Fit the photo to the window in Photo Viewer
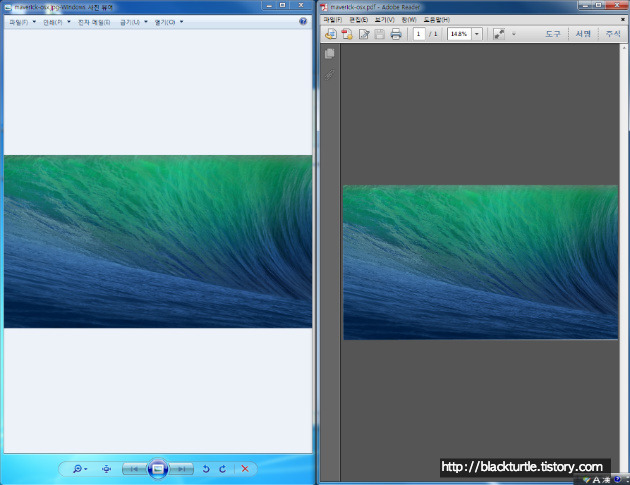 click(106, 469)
